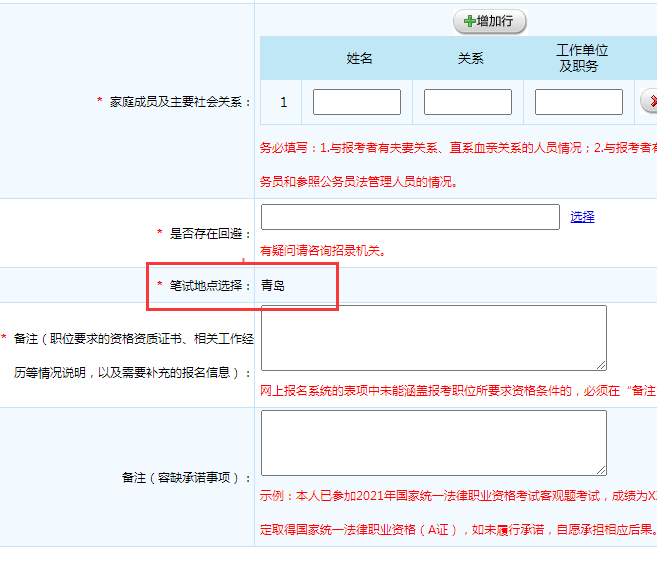
Task: Click the 姓名 input field in row 1
Action: (357, 102)
